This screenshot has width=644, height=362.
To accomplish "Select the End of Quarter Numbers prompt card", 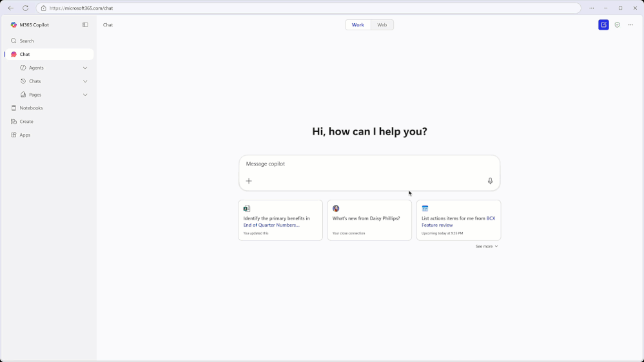I will [x=280, y=220].
